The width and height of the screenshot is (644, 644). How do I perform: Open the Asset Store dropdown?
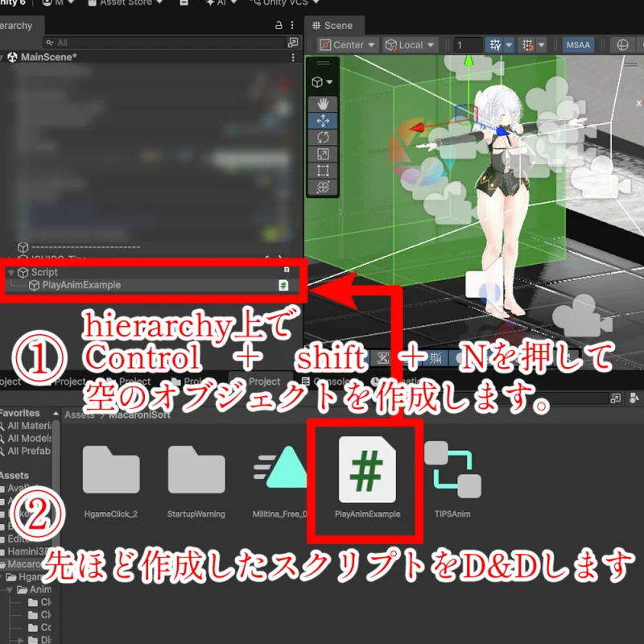tap(126, 3)
